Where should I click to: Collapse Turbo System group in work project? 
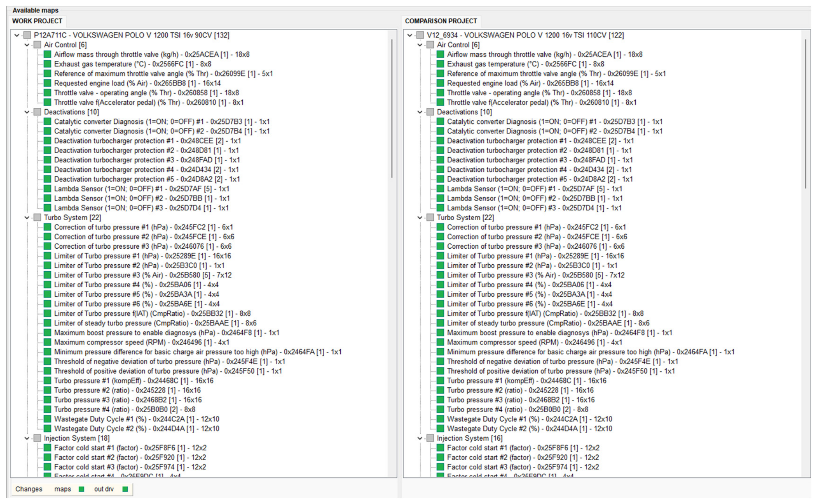tap(27, 217)
